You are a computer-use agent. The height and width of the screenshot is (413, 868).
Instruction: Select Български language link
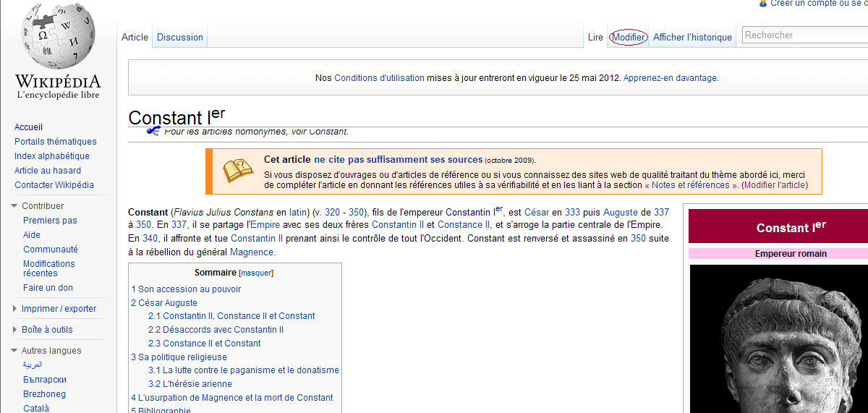45,380
